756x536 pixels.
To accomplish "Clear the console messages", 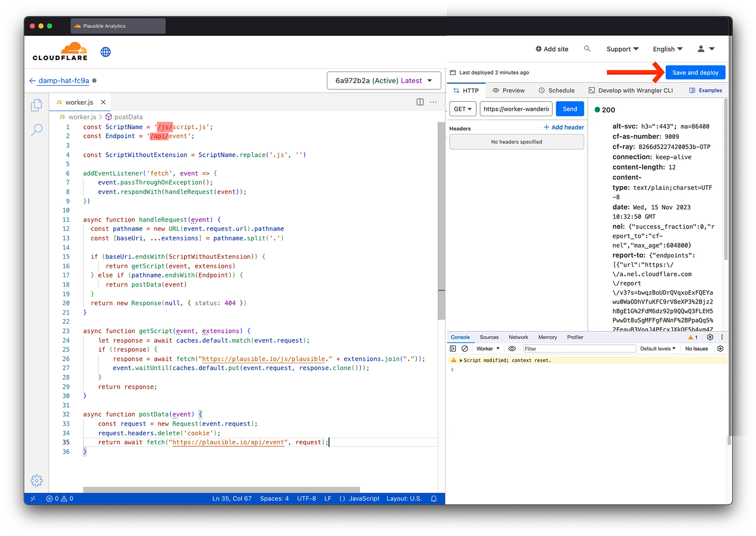I will click(465, 348).
